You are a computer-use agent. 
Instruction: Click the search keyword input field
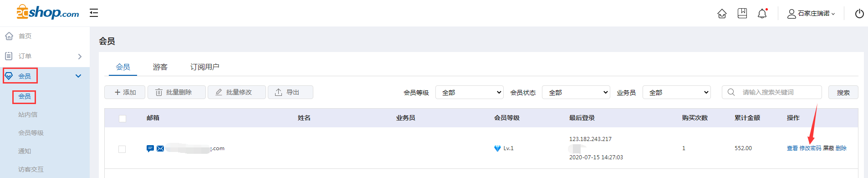click(x=772, y=92)
